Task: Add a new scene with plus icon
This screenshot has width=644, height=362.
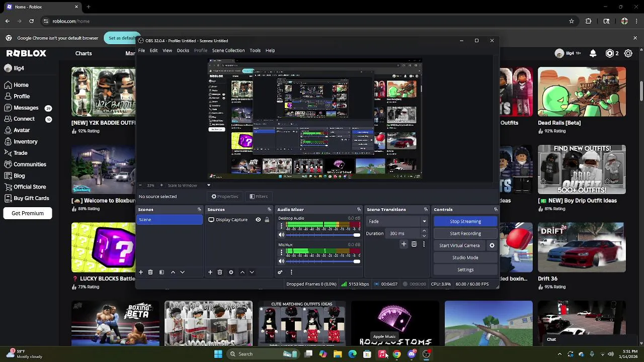Action: click(141, 272)
